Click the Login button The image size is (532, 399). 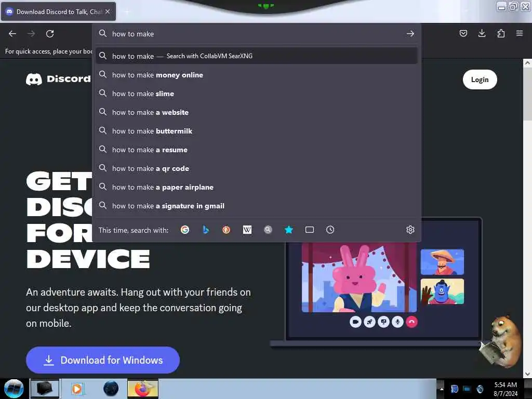point(480,79)
